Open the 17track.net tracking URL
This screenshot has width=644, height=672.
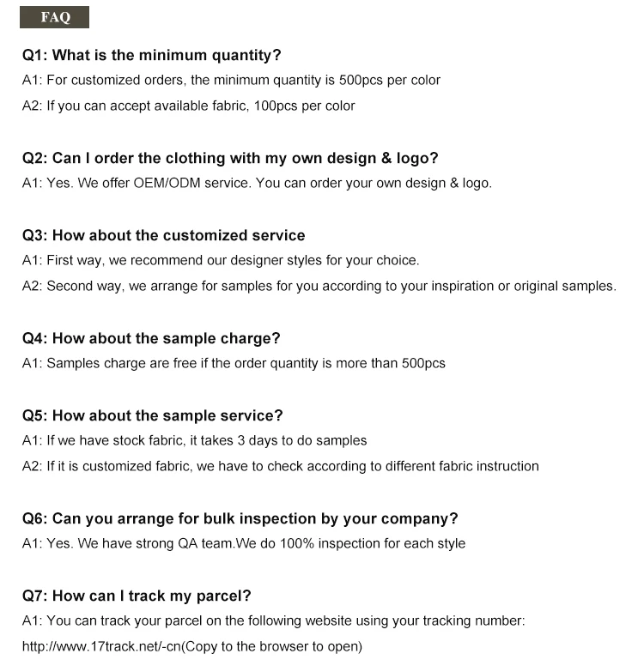97,646
